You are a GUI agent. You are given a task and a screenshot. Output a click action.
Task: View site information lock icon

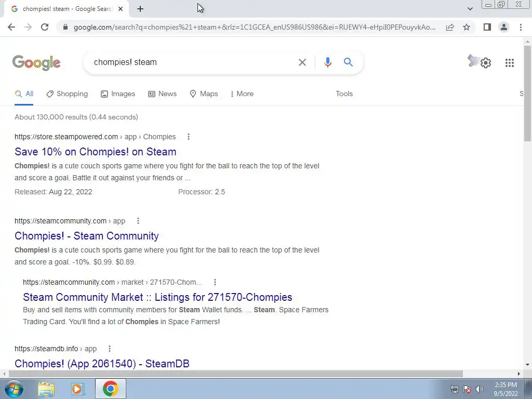point(65,27)
